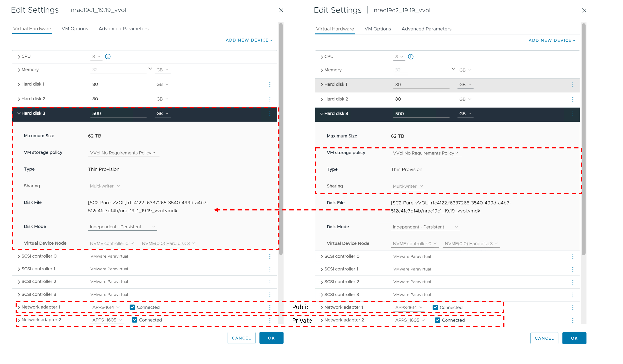Open SCSI controller 3 options menu in nrac19c1 panel

point(270,295)
